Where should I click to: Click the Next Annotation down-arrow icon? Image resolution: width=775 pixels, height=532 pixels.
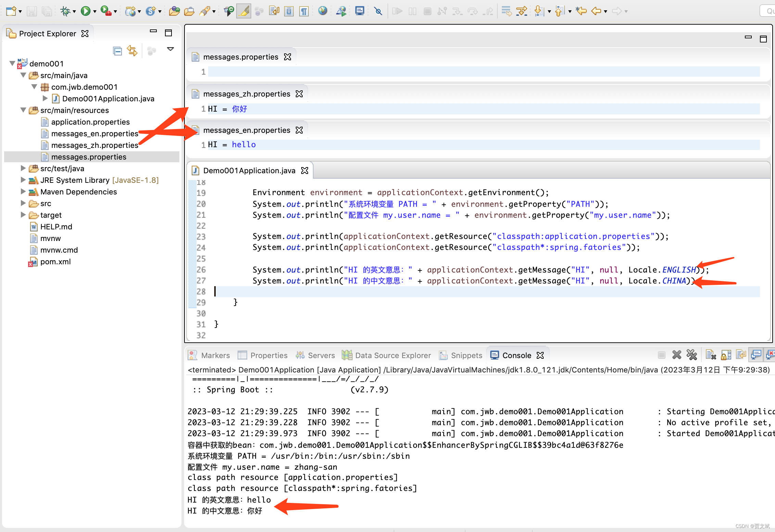click(539, 11)
